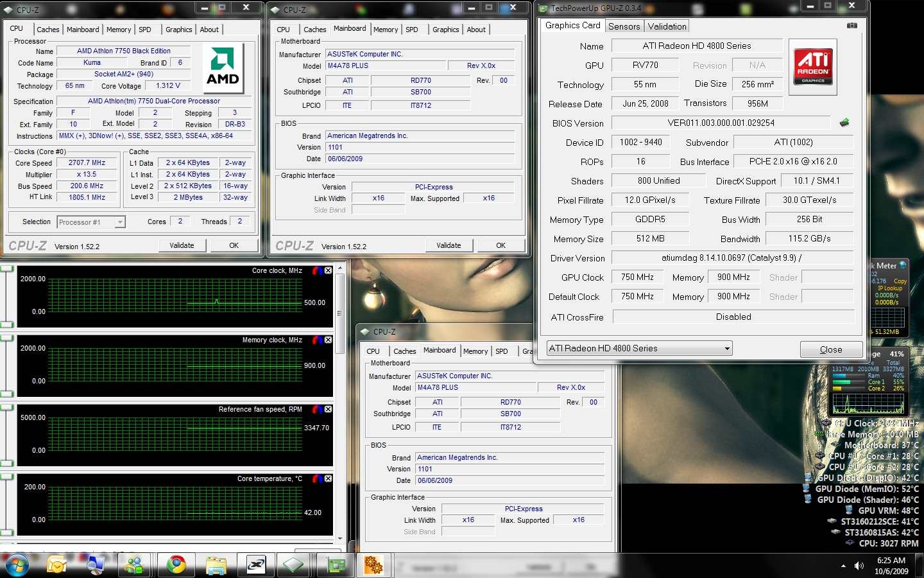Open the GPU-Z Validation tab
Viewport: 924px width, 578px height.
tap(667, 26)
